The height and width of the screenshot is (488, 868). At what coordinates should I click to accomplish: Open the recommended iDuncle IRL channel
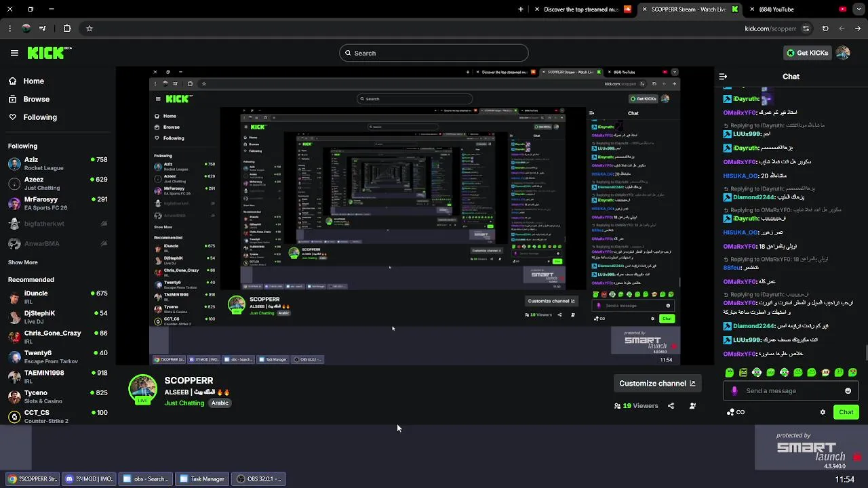[58, 297]
